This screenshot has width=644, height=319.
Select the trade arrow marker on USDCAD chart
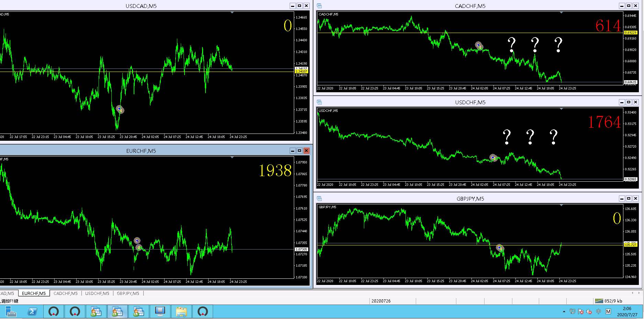pos(120,109)
